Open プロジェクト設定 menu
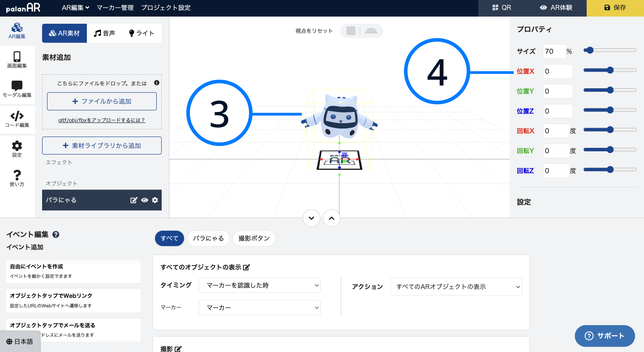Screen dimensions: 644x352 point(166,8)
